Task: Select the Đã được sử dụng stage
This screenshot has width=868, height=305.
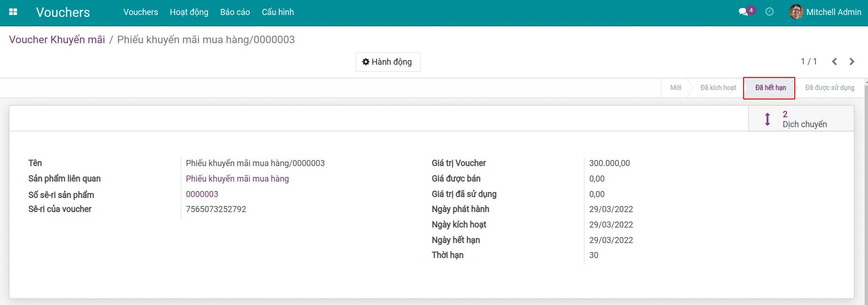Action: pos(830,88)
